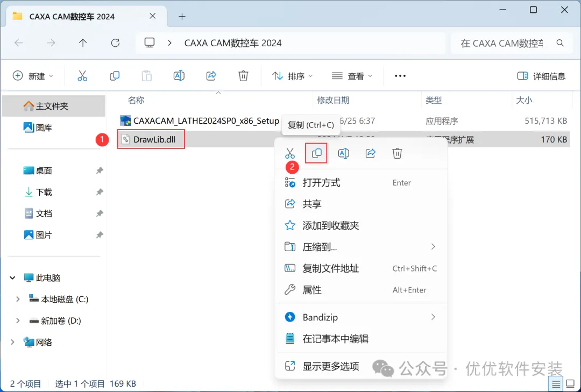Switch to details list view icon in the status bar
581x392 pixels.
click(556, 384)
